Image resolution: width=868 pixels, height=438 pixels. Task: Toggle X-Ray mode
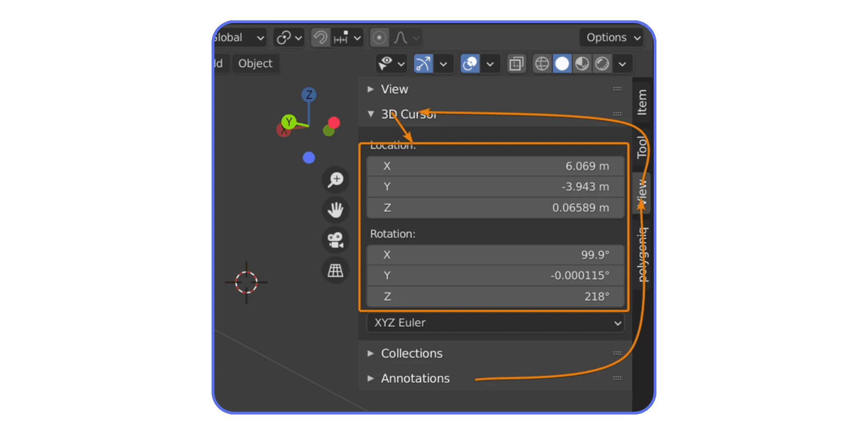pyautogui.click(x=516, y=64)
